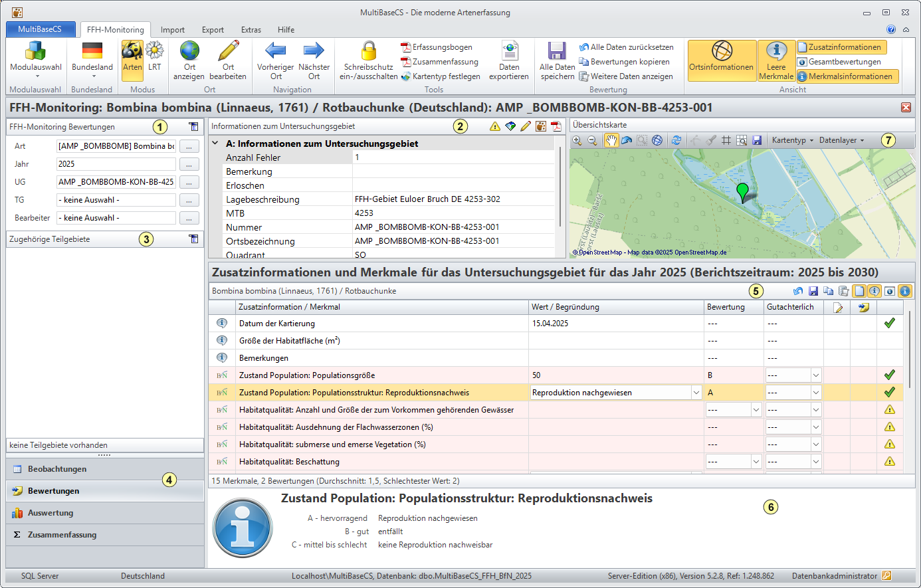Select the pan hand tool on map
This screenshot has width=921, height=588.
click(x=611, y=140)
